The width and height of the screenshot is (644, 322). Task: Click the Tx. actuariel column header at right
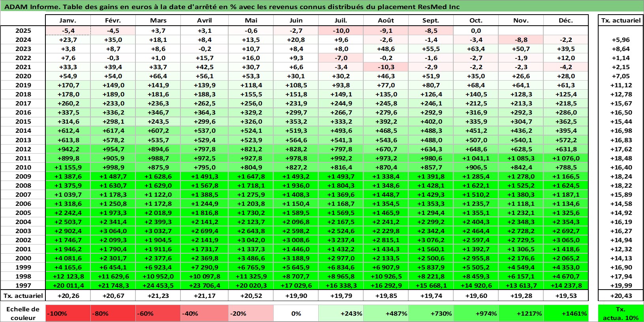[621, 20]
